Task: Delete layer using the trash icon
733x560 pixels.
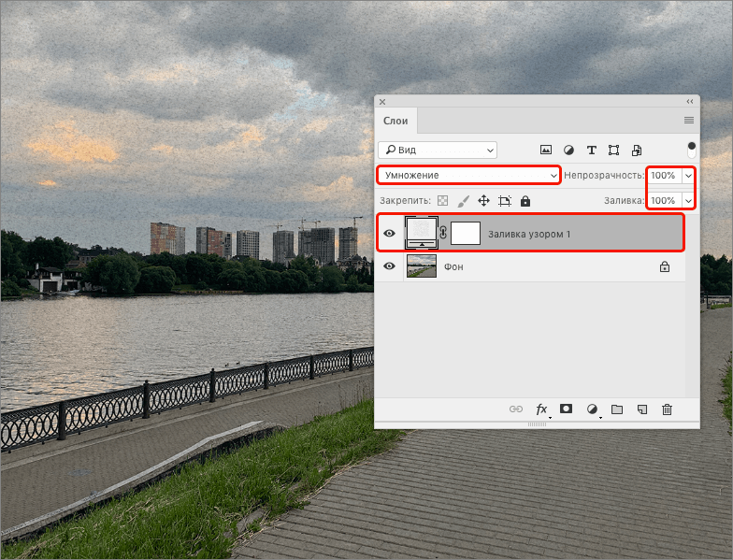Action: 667,409
